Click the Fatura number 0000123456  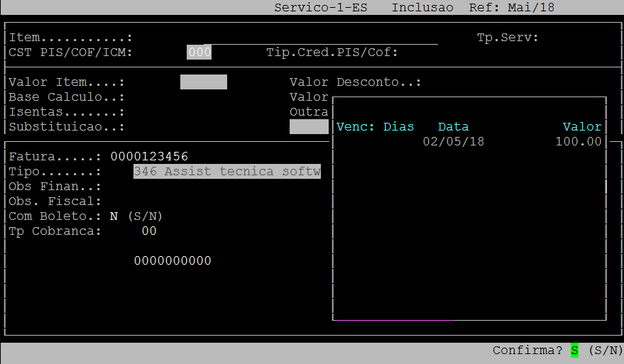149,156
